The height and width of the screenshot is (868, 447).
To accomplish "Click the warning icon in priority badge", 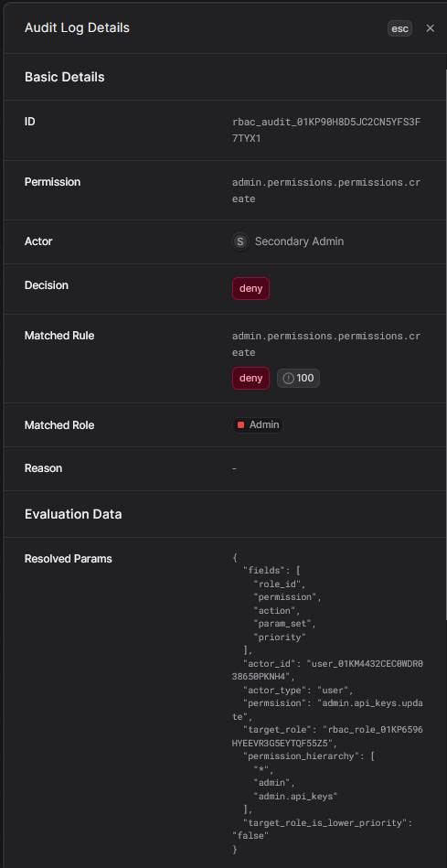I will [288, 379].
